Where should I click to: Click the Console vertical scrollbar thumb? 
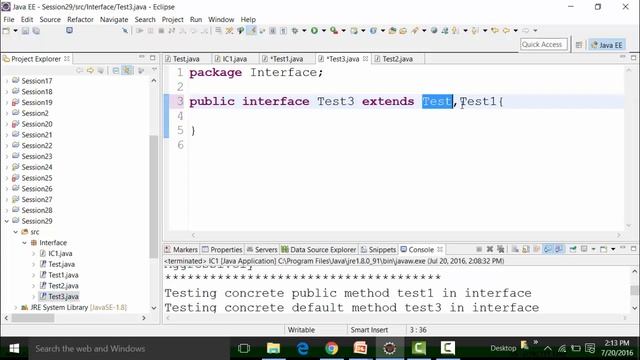[x=634, y=290]
